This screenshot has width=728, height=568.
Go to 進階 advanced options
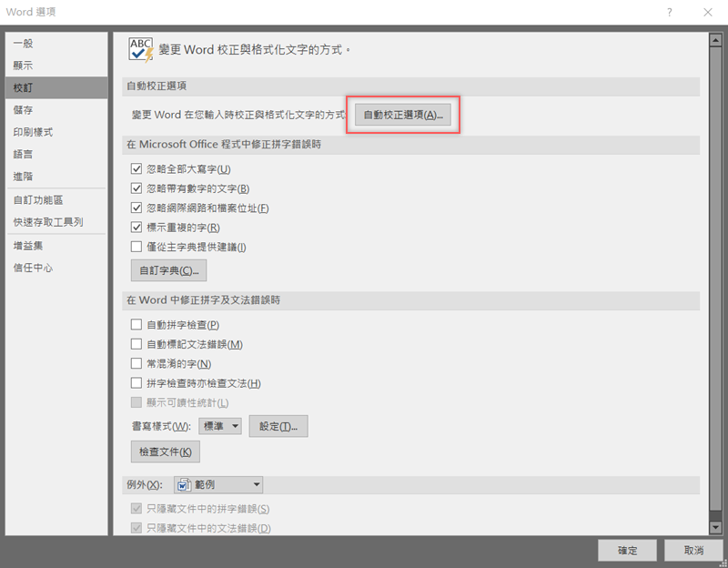(56, 177)
